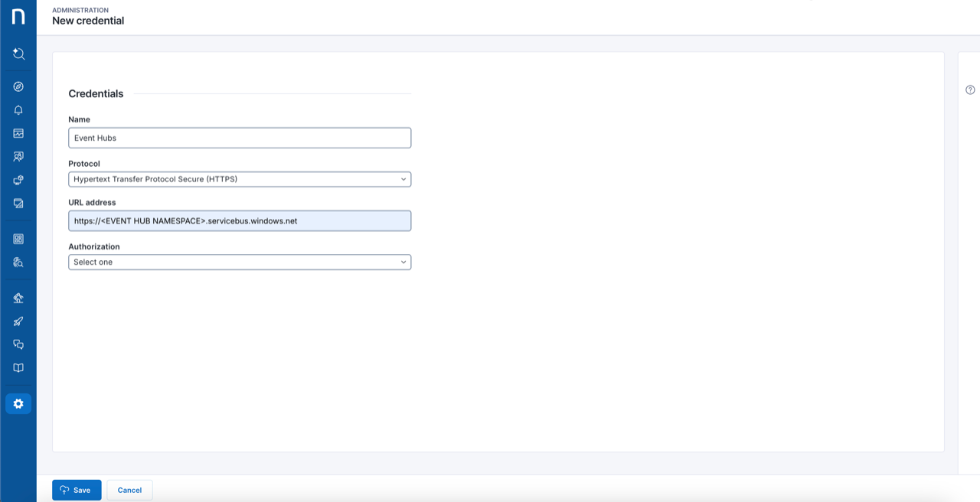Click the gear settings icon in sidebar
980x502 pixels.
click(18, 404)
